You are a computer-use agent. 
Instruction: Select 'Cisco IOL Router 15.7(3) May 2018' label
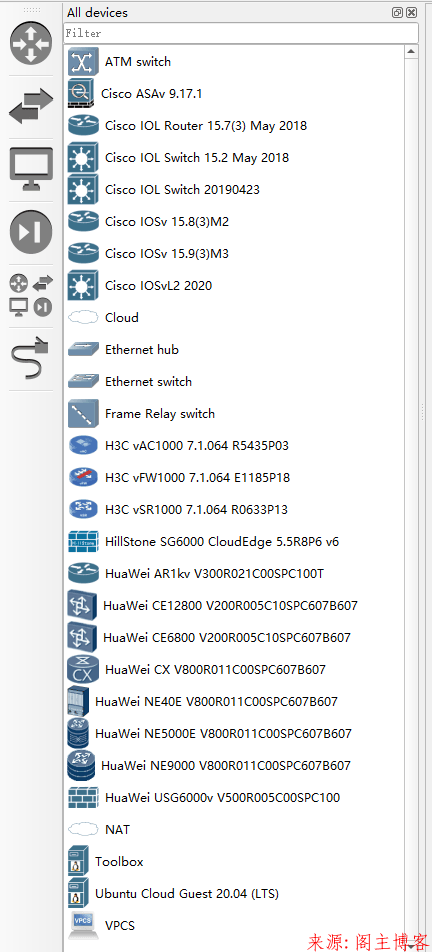[206, 126]
